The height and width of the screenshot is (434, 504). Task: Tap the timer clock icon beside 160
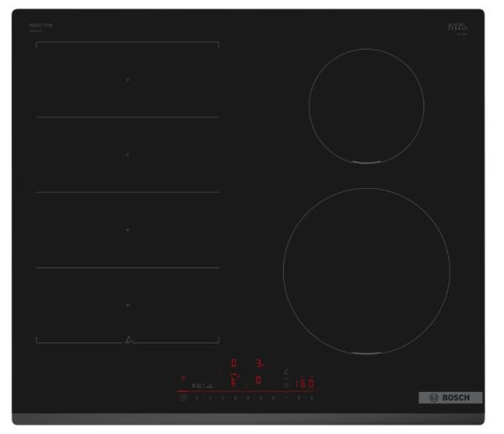(286, 384)
